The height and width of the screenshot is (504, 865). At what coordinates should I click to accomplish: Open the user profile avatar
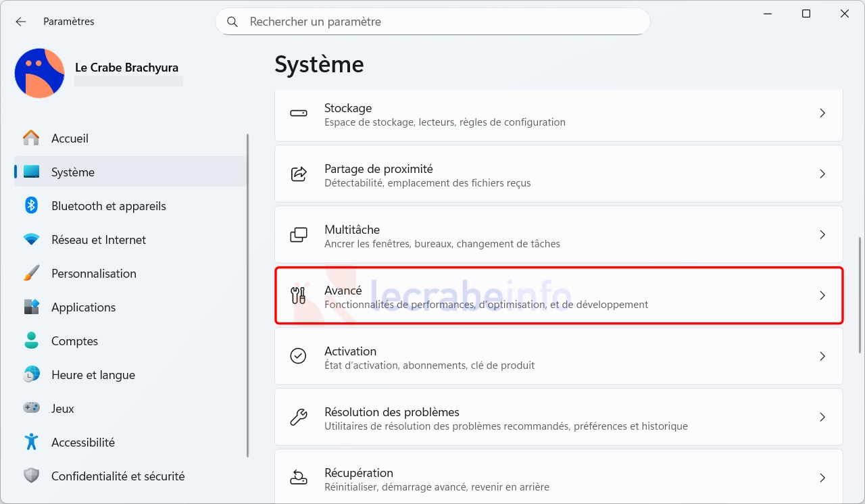pos(39,73)
